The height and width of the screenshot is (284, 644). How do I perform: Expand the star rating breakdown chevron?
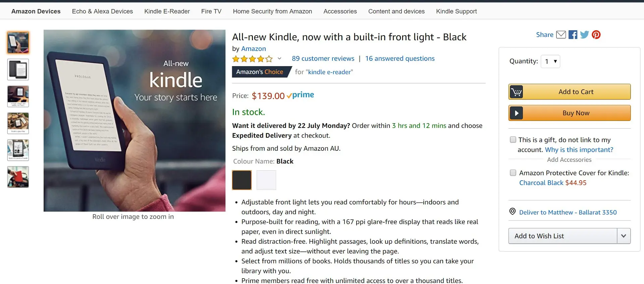click(x=279, y=59)
